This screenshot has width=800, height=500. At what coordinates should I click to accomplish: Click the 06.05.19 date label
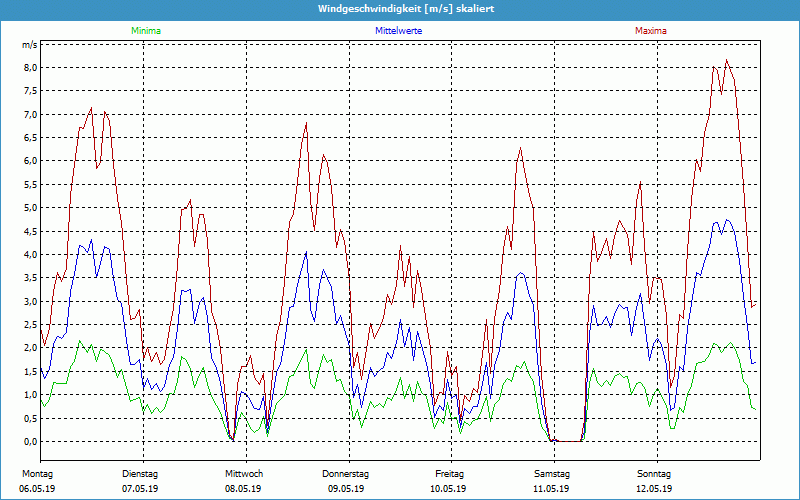point(37,489)
